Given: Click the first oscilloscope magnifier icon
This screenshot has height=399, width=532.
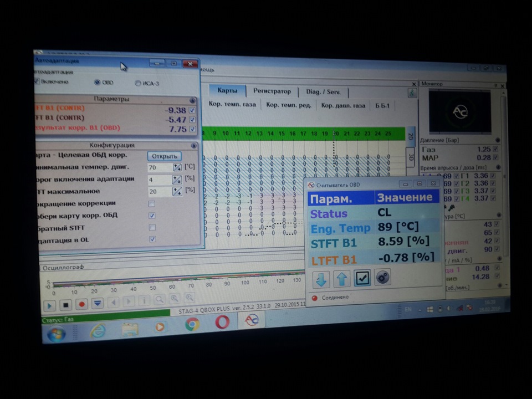Looking at the screenshot, I should coord(159,300).
